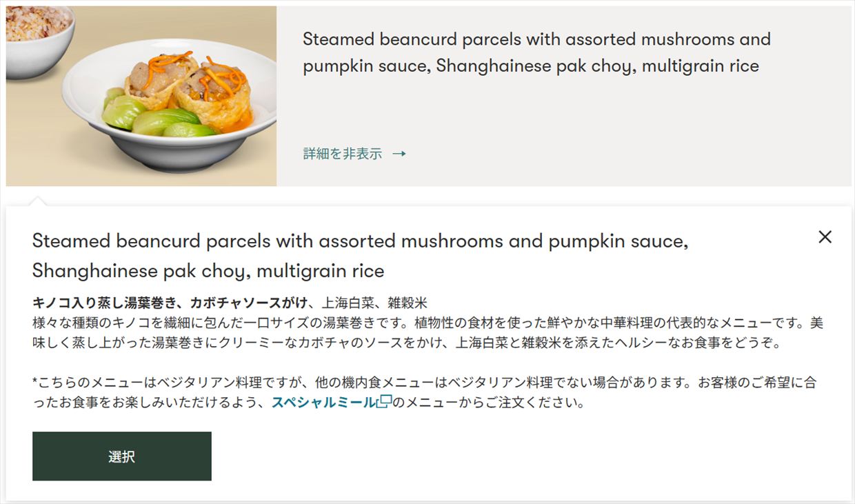The height and width of the screenshot is (504, 855).
Task: Click the text のメニューからご注文ください
Action: pos(488,403)
